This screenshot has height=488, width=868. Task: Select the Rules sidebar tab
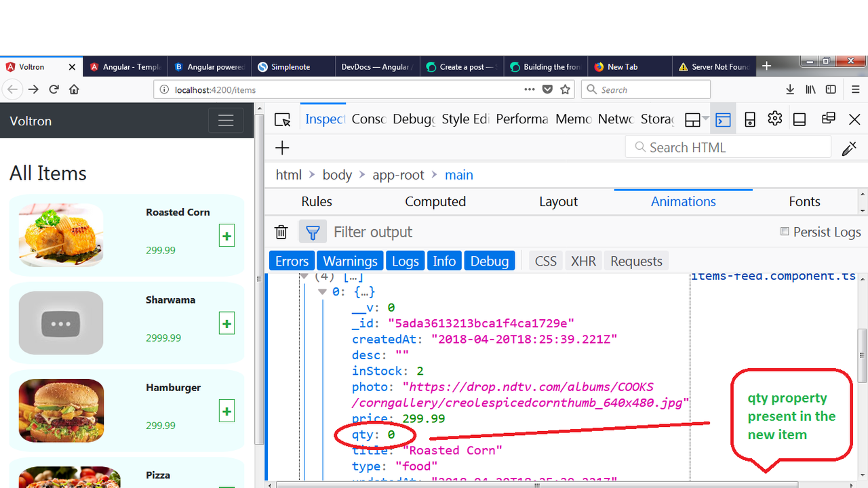tap(317, 201)
